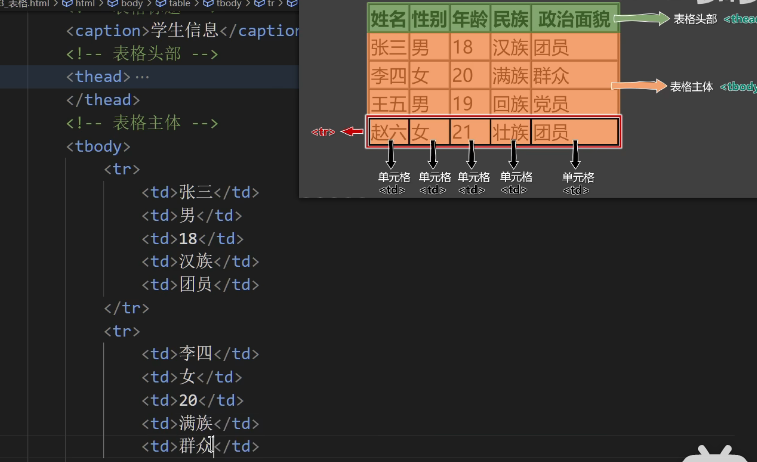Click the 表格.html file breadcrumb
The width and height of the screenshot is (757, 462).
pyautogui.click(x=25, y=3)
